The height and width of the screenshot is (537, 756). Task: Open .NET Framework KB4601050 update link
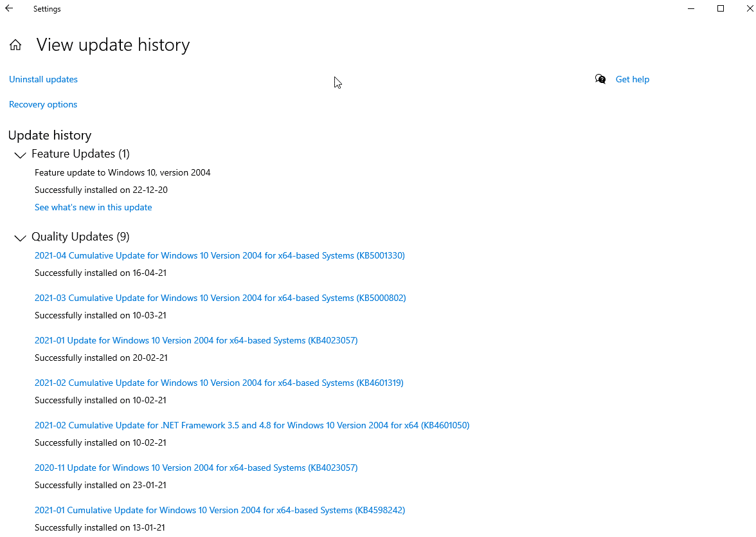point(252,425)
